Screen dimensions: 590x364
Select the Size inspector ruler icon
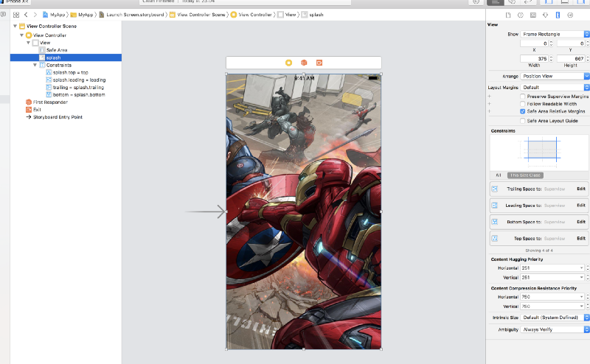(558, 15)
